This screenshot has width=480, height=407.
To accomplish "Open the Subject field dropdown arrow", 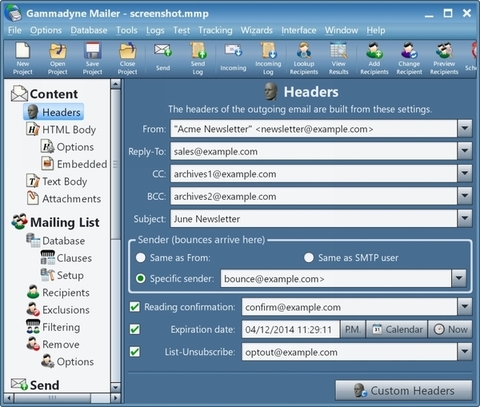I will pyautogui.click(x=465, y=219).
